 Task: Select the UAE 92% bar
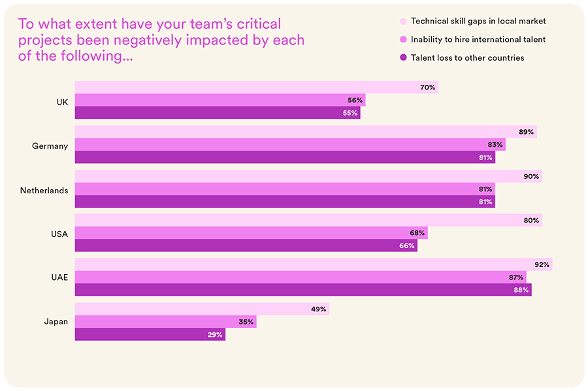click(x=313, y=264)
